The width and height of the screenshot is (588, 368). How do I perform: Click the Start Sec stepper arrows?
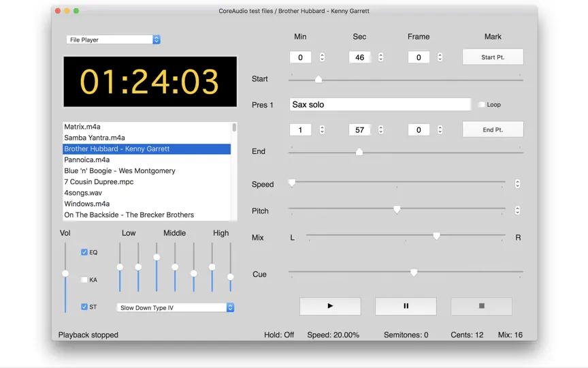coord(381,57)
